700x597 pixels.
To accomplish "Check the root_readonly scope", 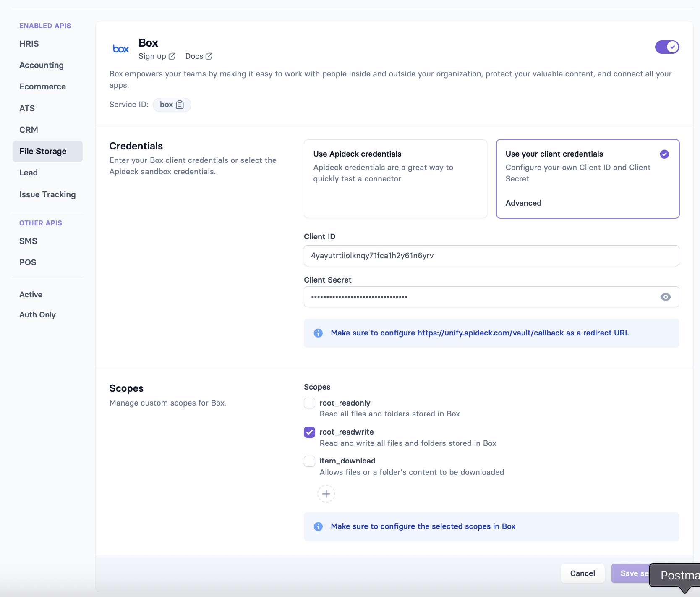I will coord(310,403).
